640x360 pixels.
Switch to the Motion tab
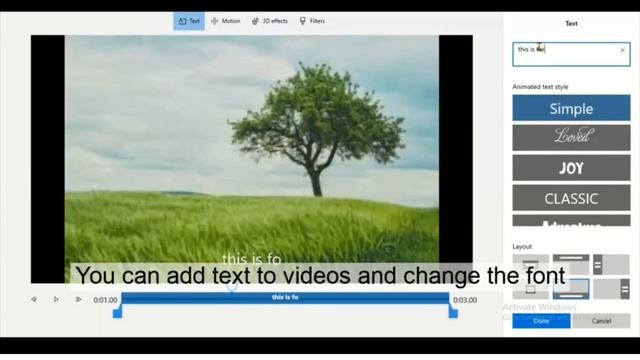[226, 21]
